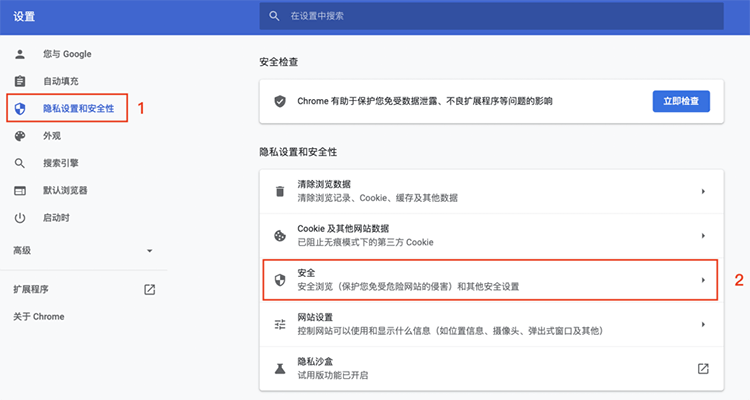Screen dimensions: 750x400
Task: Click the 设置 title in the header
Action: tap(24, 16)
